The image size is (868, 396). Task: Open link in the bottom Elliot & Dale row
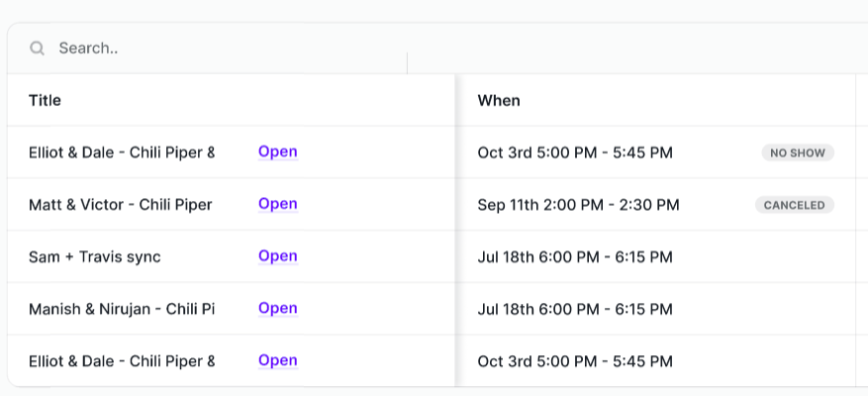coord(278,361)
